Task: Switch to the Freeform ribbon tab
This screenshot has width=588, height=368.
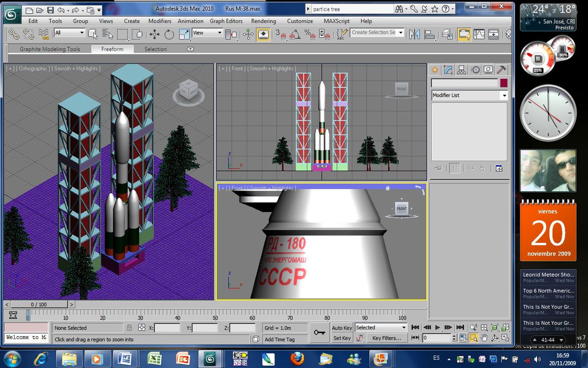Action: (112, 49)
